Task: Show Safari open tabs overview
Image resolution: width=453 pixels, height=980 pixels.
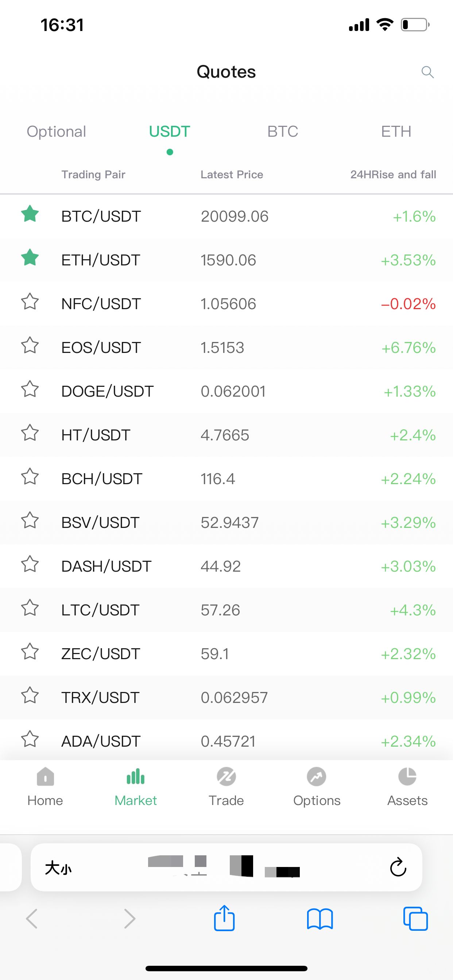Action: click(x=415, y=919)
